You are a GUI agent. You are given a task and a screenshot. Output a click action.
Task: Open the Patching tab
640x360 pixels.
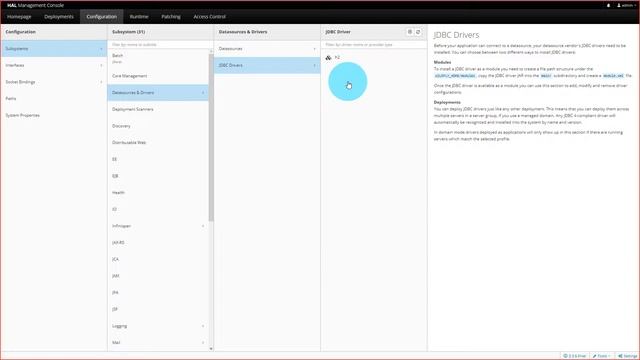[171, 17]
